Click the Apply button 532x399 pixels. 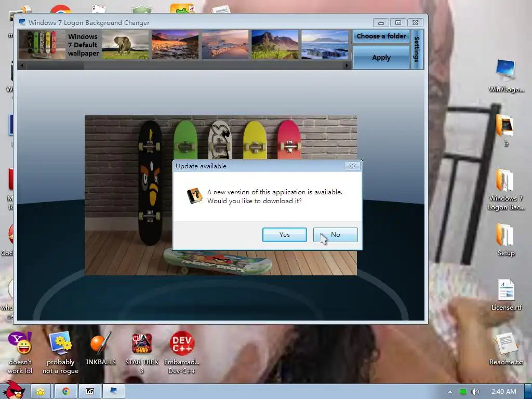pyautogui.click(x=381, y=57)
